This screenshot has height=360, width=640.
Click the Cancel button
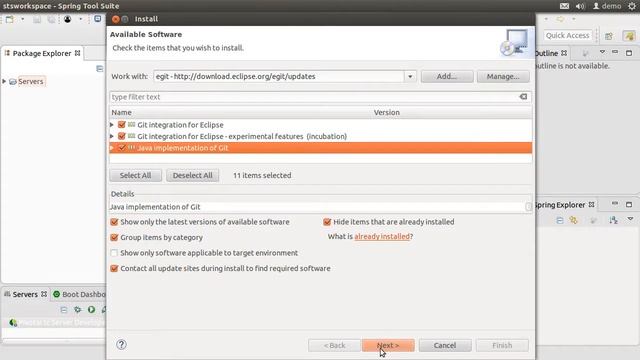coord(445,345)
